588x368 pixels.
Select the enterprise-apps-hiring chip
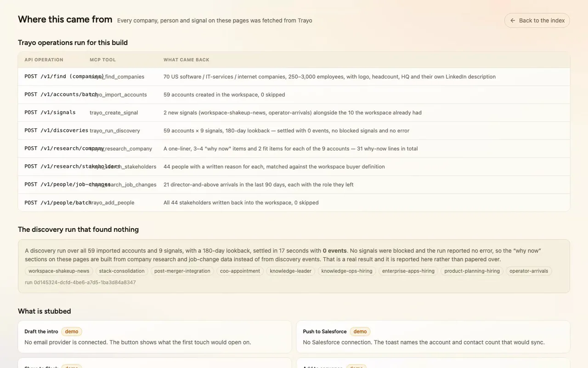tap(408, 271)
